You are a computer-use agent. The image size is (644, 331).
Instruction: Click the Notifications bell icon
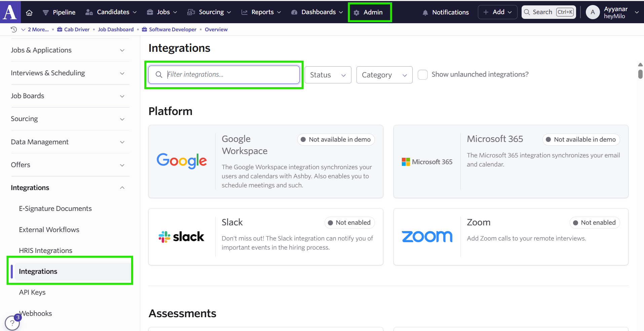click(x=425, y=12)
